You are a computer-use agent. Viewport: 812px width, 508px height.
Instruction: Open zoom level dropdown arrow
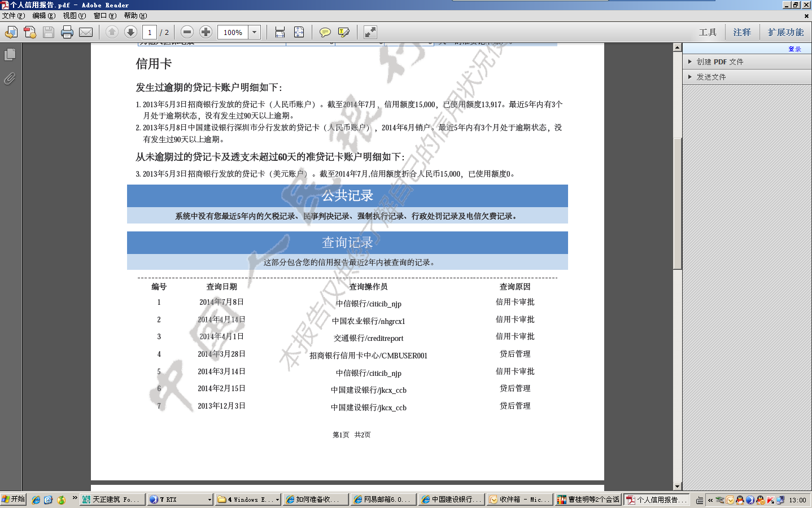coord(255,32)
